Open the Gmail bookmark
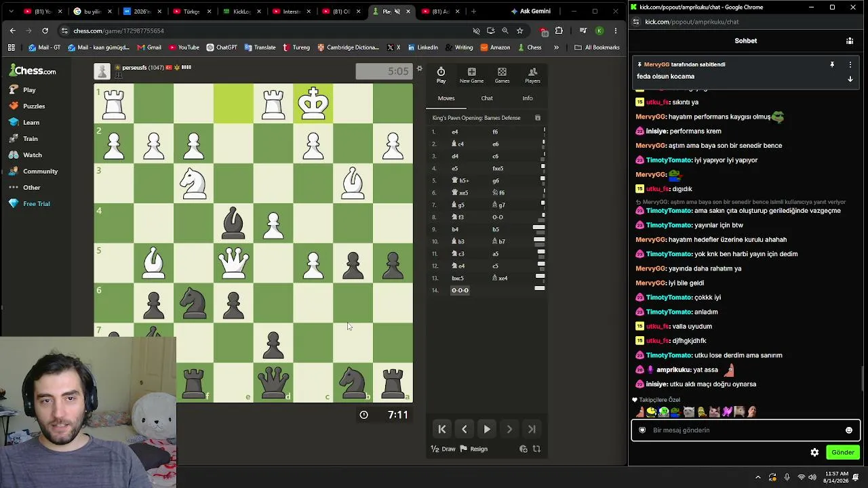This screenshot has height=488, width=868. tap(149, 47)
